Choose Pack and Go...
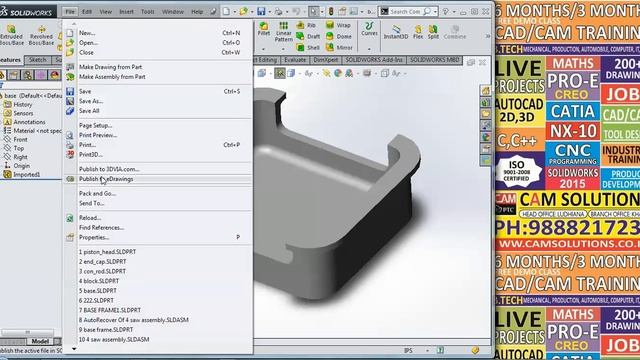Screen dimensions: 640x360 tap(158, 193)
